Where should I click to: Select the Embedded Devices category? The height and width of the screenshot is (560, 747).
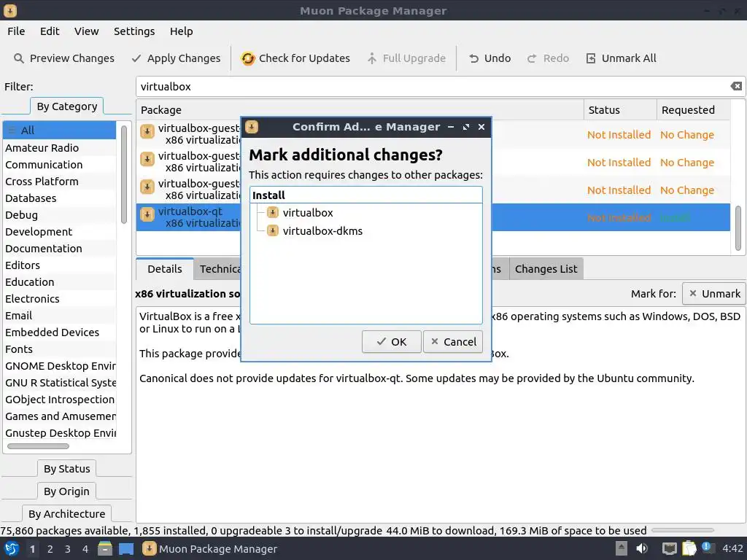pyautogui.click(x=60, y=332)
